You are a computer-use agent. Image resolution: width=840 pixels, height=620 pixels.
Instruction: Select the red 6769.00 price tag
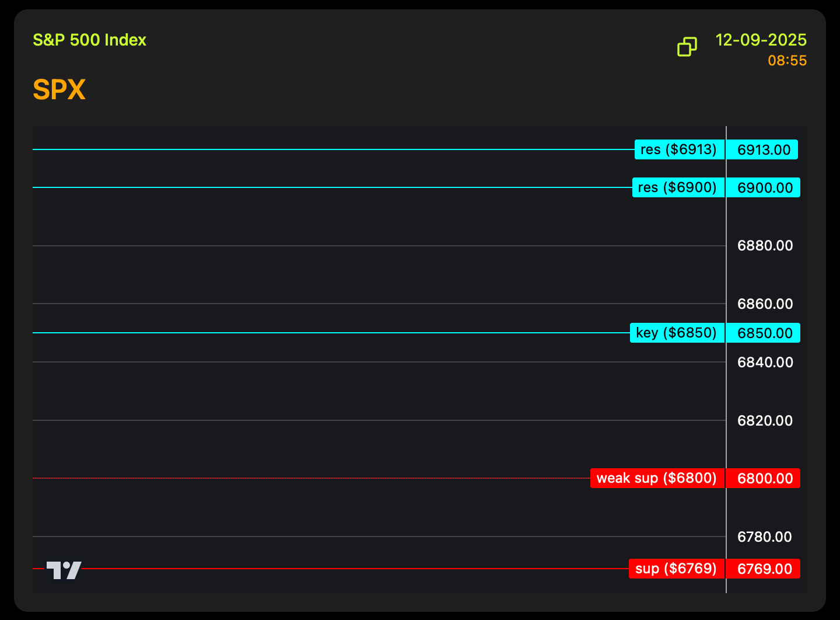(765, 569)
